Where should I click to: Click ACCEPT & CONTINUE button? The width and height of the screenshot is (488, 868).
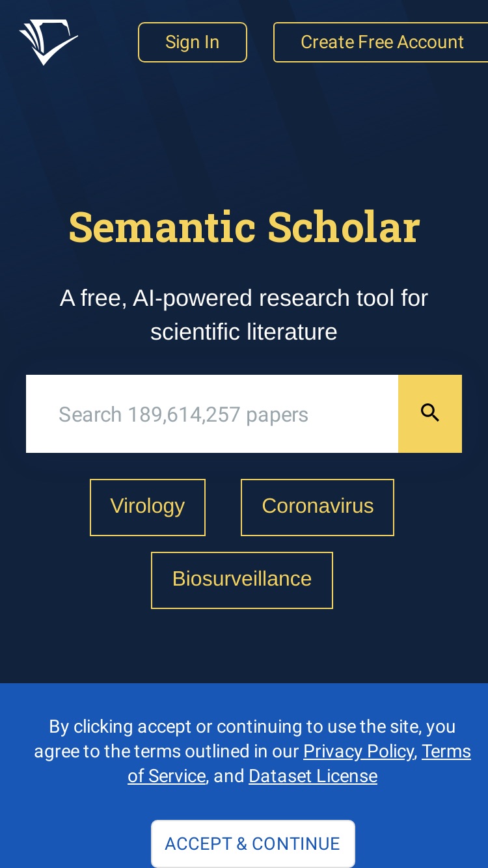pyautogui.click(x=253, y=844)
